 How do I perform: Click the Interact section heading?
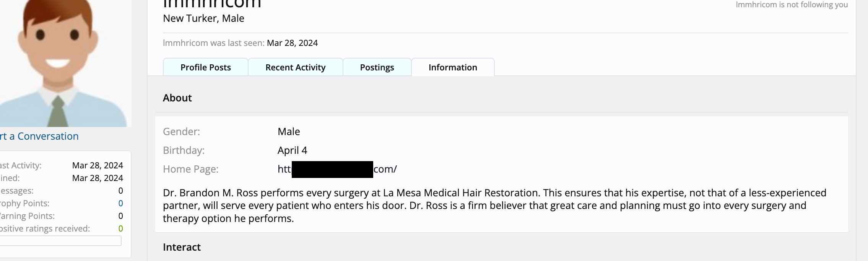coord(182,247)
